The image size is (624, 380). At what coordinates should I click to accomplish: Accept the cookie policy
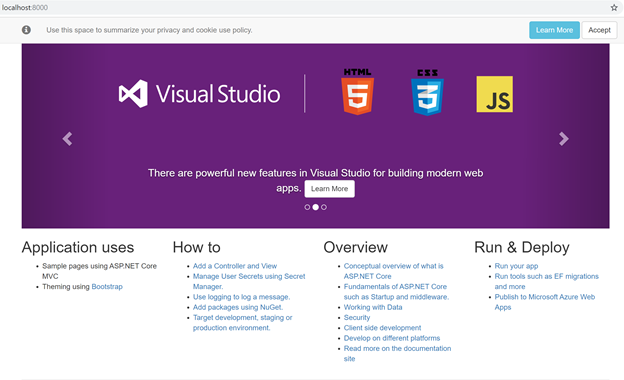(x=599, y=30)
